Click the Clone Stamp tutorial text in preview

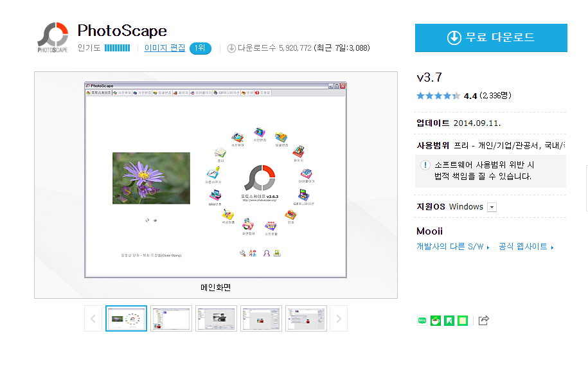click(x=151, y=256)
